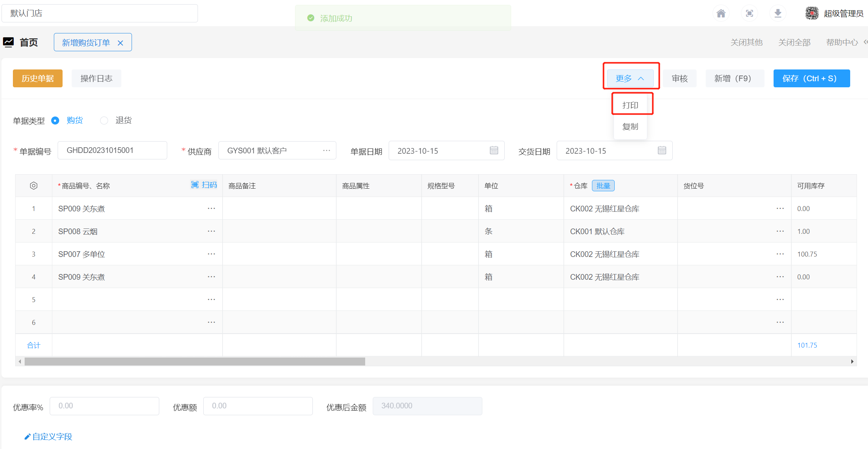868x449 pixels.
Task: Click 批量 warehouse toggle tag
Action: tap(603, 186)
